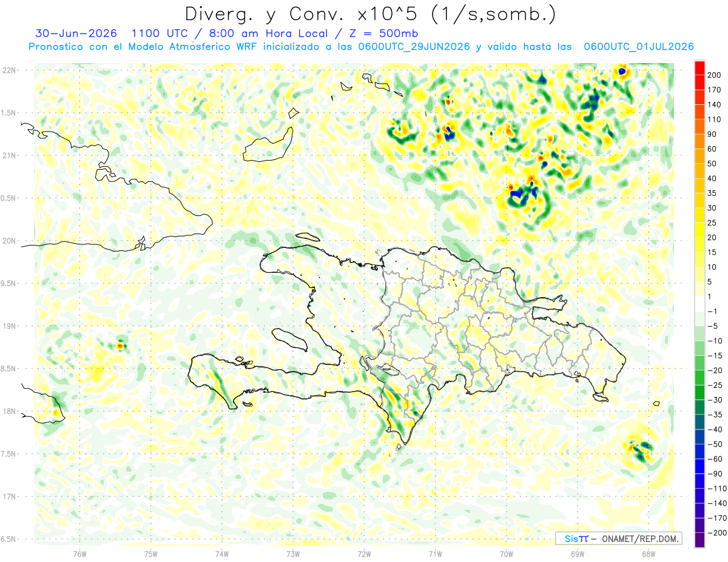The width and height of the screenshot is (728, 562).
Task: Click the positive '15' colorbar label
Action: pos(712,252)
